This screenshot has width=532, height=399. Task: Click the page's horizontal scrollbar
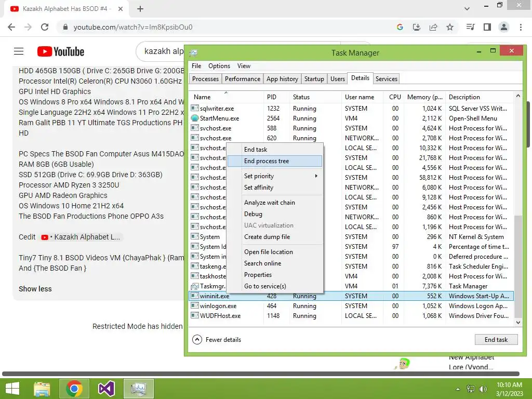click(x=261, y=374)
